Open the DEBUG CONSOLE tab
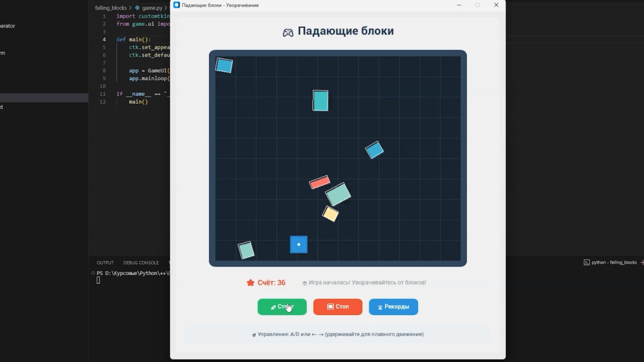Viewport: 644px width, 362px height. (x=141, y=263)
